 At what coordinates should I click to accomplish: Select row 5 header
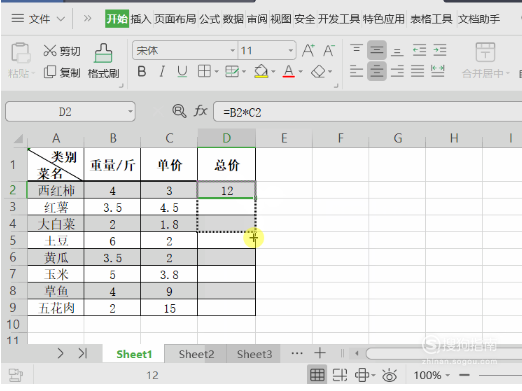coord(13,240)
